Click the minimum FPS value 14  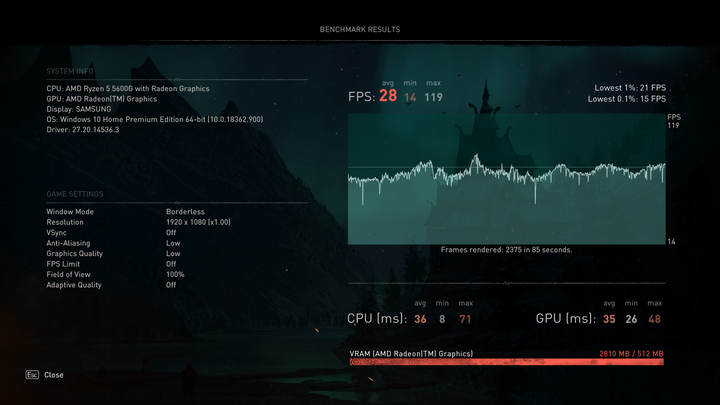click(410, 97)
